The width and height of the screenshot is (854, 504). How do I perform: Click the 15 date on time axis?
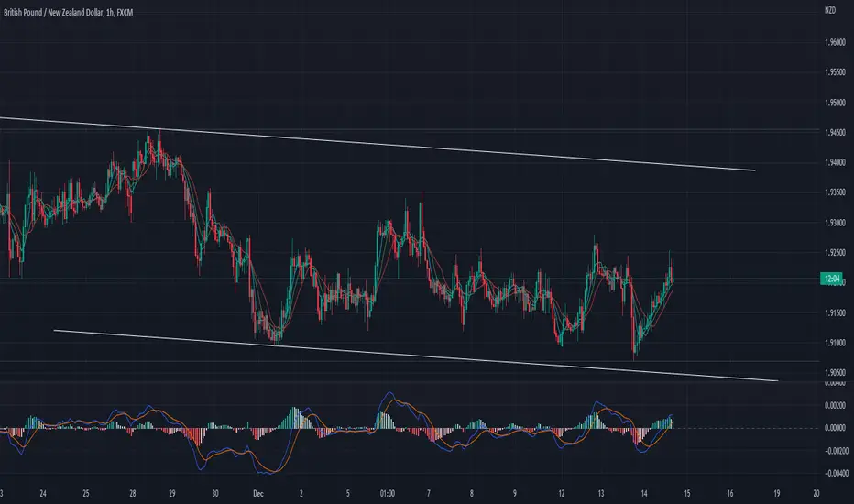pos(687,494)
